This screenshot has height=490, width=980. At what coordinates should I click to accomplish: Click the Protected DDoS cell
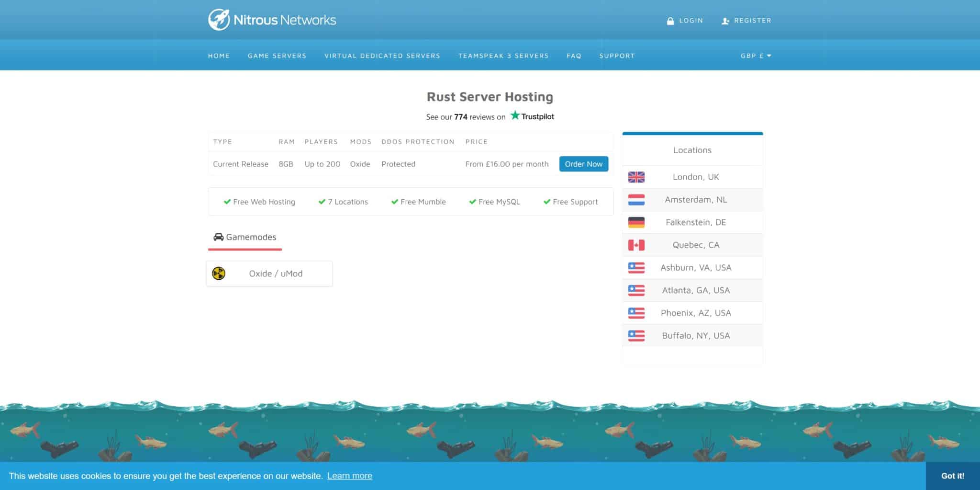(x=398, y=164)
